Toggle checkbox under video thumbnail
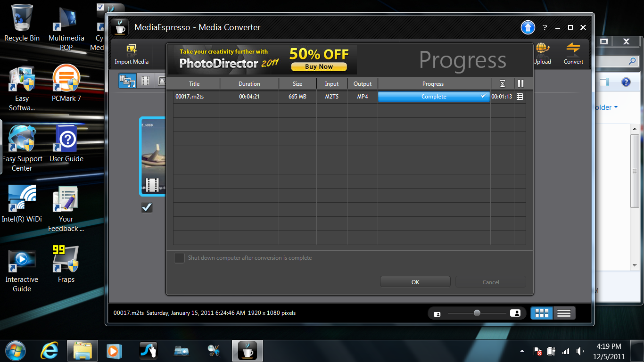The height and width of the screenshot is (362, 644). pyautogui.click(x=147, y=207)
